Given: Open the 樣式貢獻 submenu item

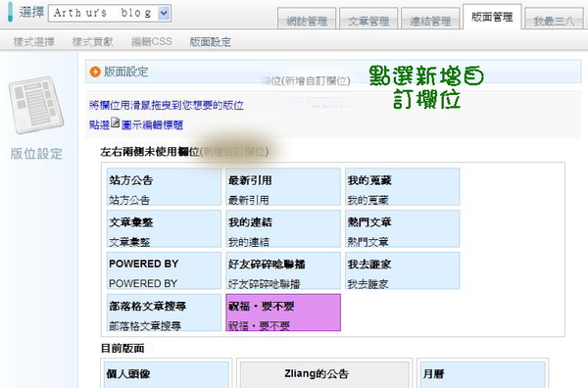Looking at the screenshot, I should pos(93,41).
